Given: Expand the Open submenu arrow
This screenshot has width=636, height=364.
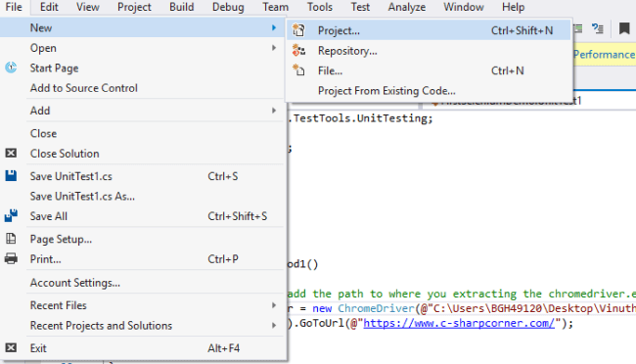Looking at the screenshot, I should tap(274, 48).
